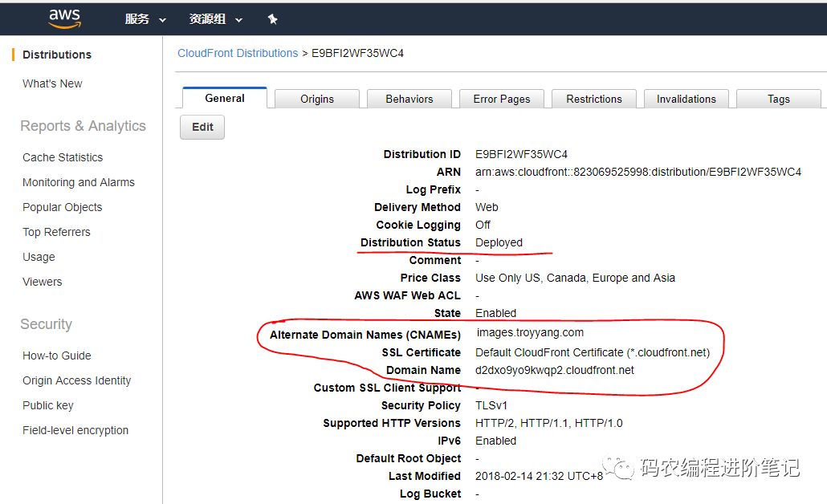Open Public key settings
Screen dimensions: 827x504
[x=48, y=405]
